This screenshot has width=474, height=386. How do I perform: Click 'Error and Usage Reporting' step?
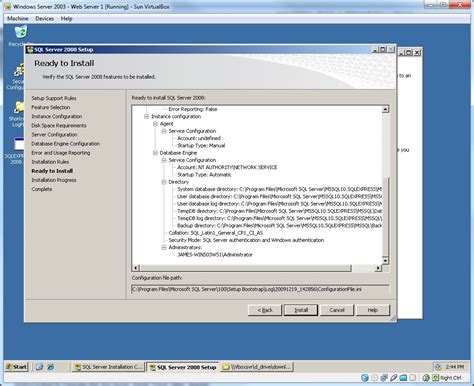click(61, 153)
